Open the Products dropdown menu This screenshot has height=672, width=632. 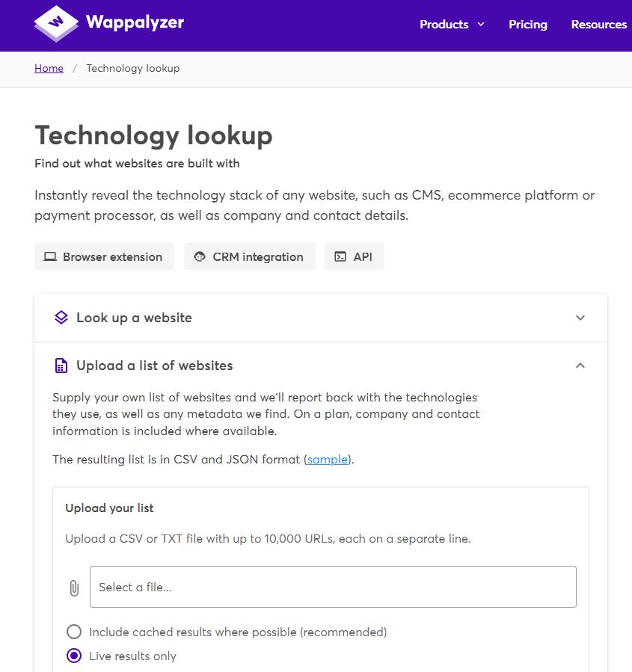coord(452,25)
